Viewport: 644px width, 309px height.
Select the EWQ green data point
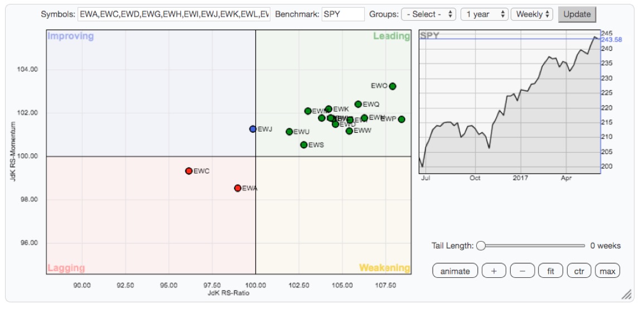(358, 104)
